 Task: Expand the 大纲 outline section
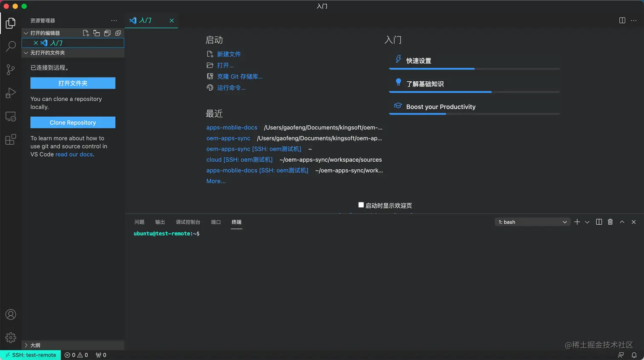coord(73,345)
